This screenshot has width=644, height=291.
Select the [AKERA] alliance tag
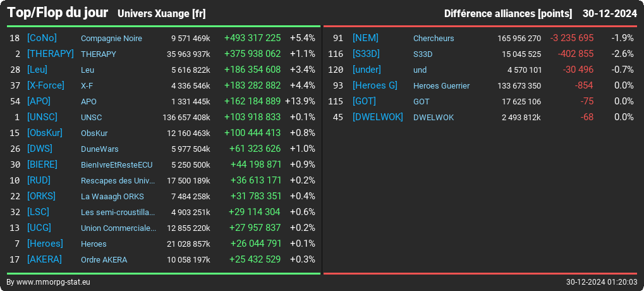coord(44,260)
